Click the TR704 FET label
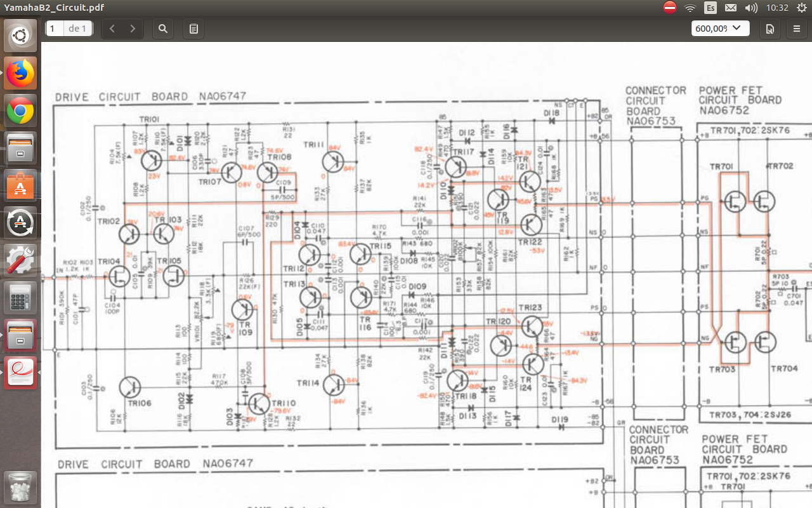Image resolution: width=812 pixels, height=508 pixels. point(784,368)
